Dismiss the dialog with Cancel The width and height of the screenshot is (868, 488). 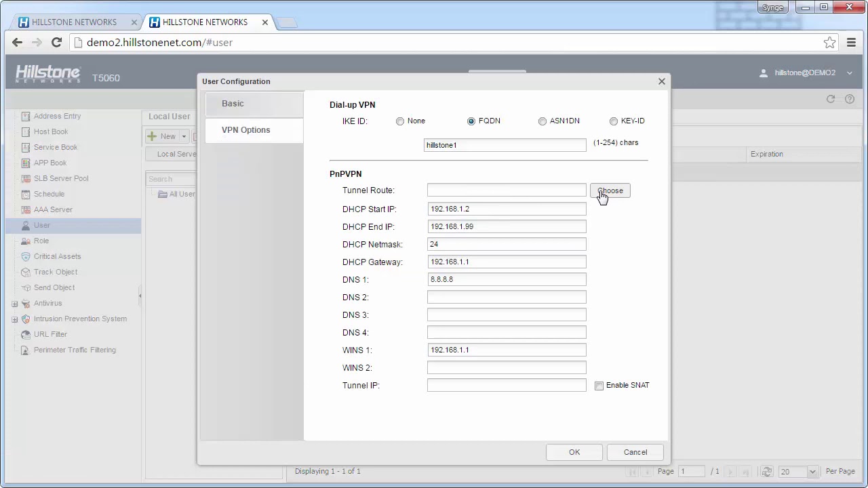tap(635, 452)
